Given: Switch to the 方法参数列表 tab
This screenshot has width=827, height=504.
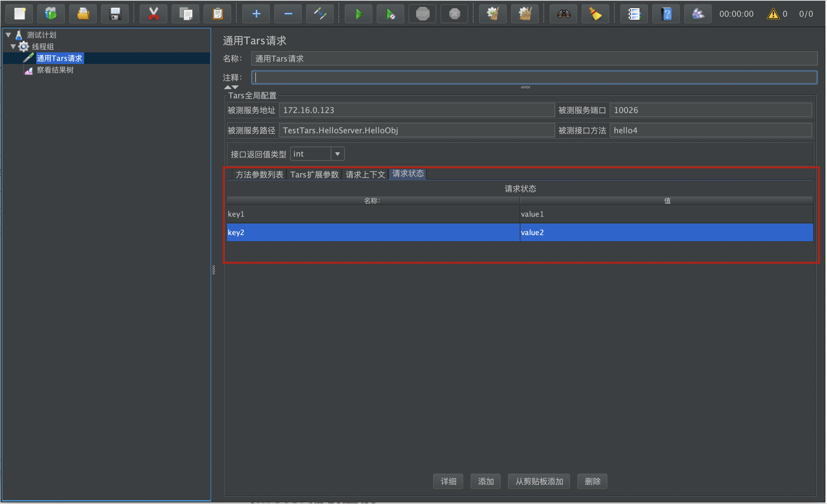Looking at the screenshot, I should coord(259,175).
